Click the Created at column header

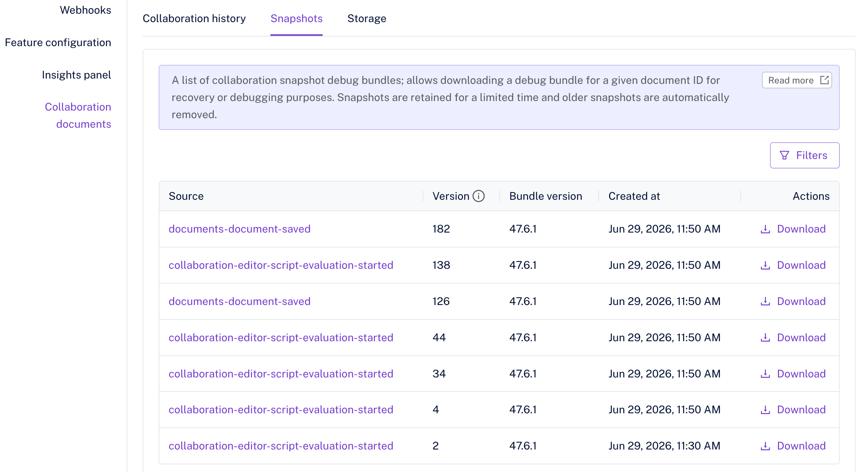coord(634,196)
